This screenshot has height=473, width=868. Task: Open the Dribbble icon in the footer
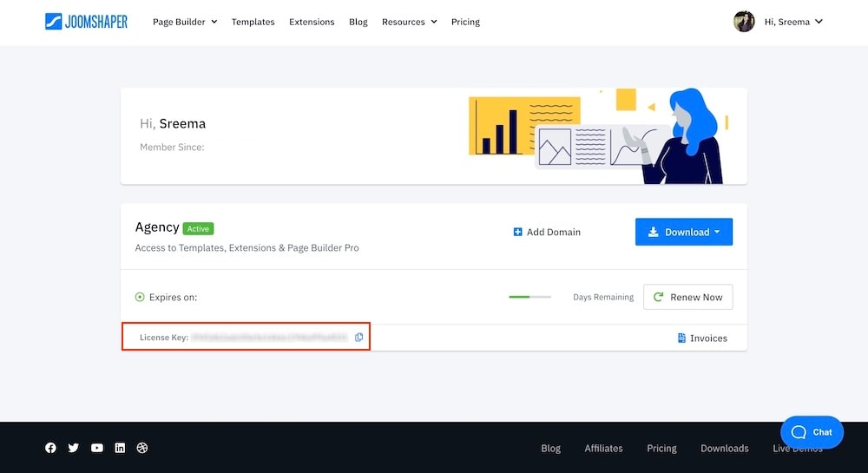pos(143,448)
